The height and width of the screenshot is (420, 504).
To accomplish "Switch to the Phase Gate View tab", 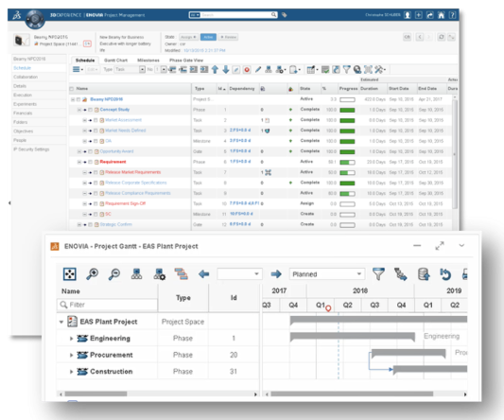I will (186, 61).
